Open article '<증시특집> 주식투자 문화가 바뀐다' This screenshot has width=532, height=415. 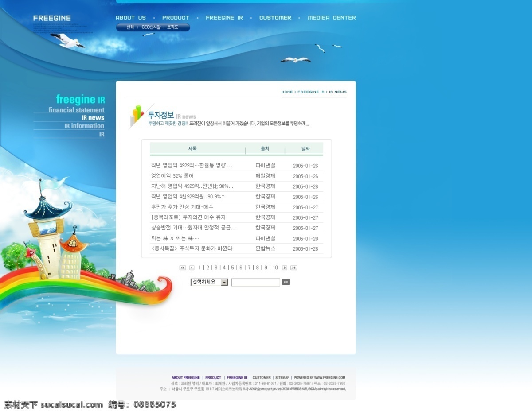tap(192, 248)
